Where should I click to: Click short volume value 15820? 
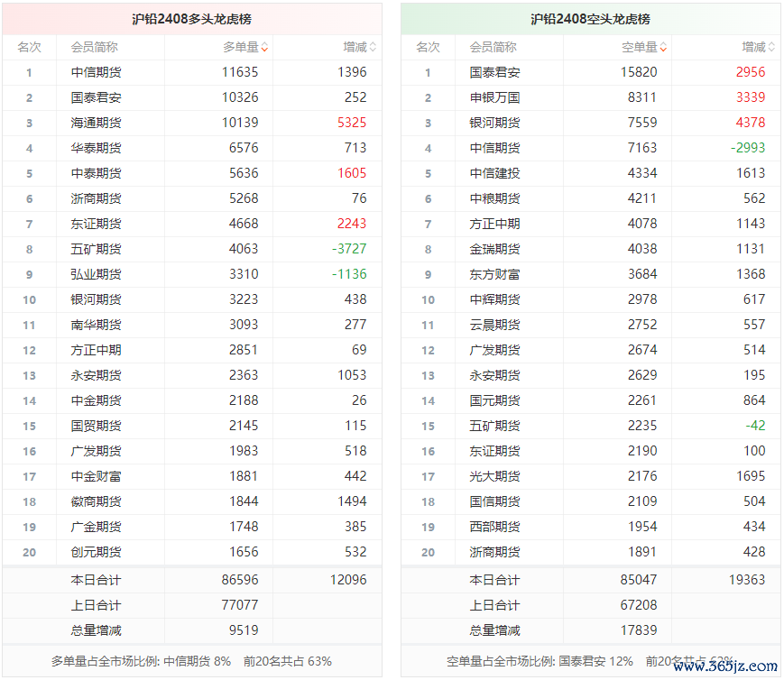coord(639,72)
